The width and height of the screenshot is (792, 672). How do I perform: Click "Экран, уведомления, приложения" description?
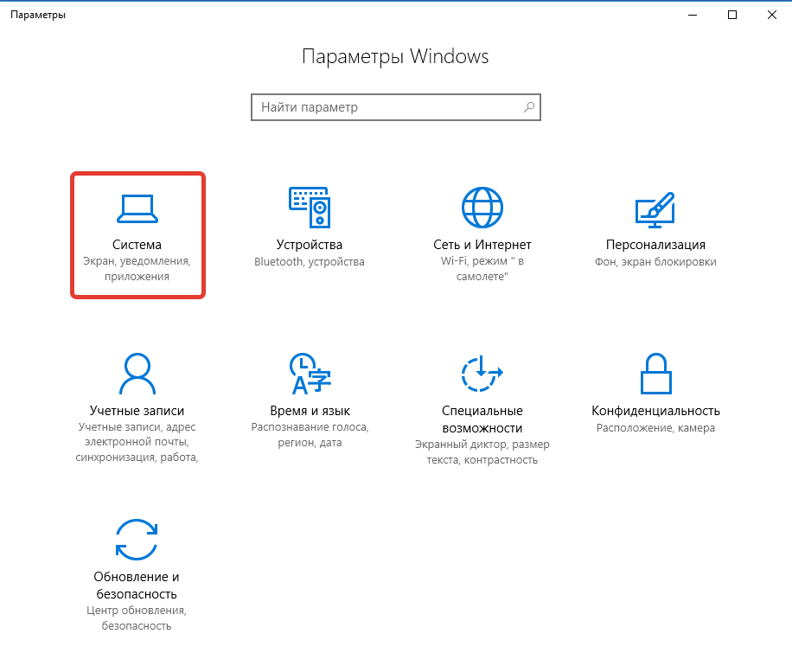point(137,269)
